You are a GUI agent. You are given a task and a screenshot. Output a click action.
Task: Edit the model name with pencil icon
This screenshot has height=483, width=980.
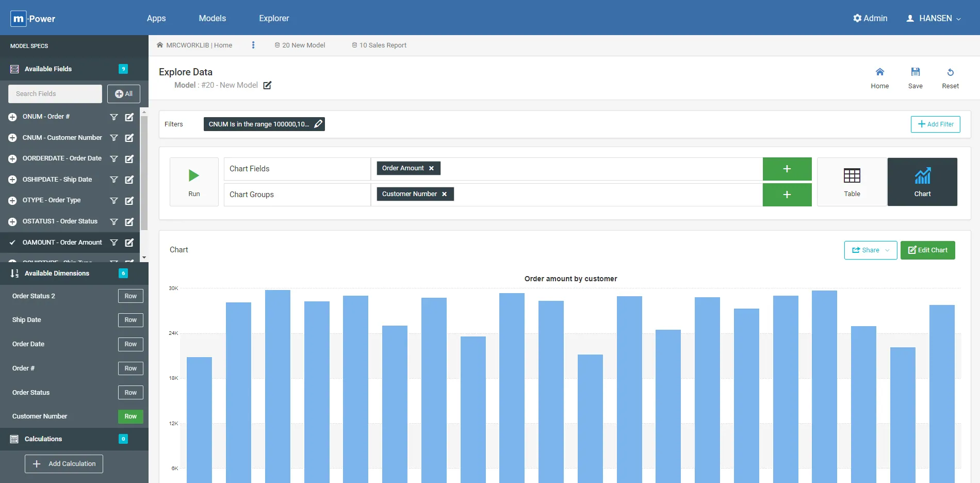click(x=267, y=85)
